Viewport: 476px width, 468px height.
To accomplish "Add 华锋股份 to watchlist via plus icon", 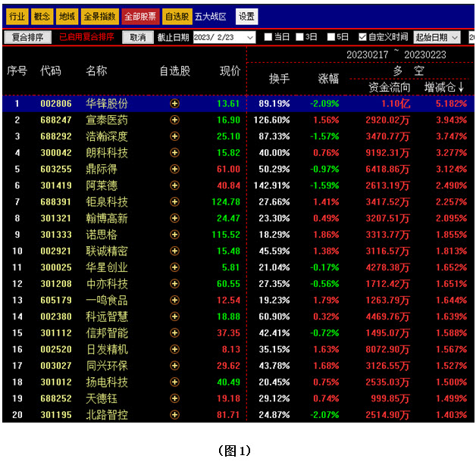I will 174,104.
